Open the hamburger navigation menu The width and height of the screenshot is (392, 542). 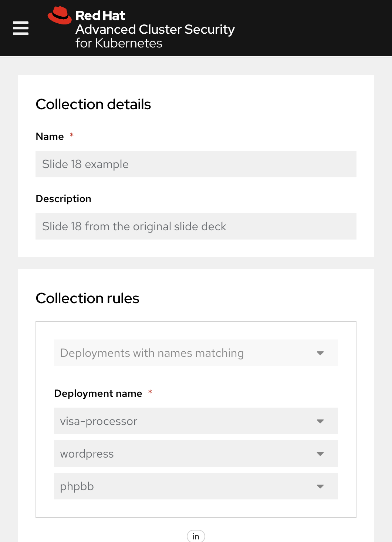[21, 28]
